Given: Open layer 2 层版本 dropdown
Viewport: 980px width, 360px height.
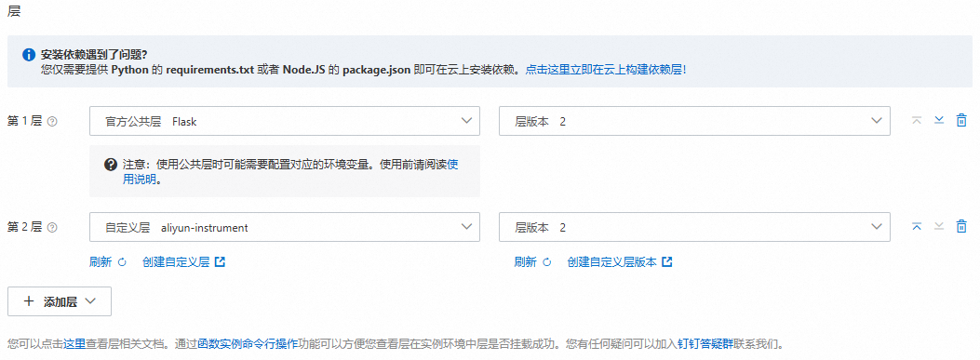Looking at the screenshot, I should [x=694, y=228].
